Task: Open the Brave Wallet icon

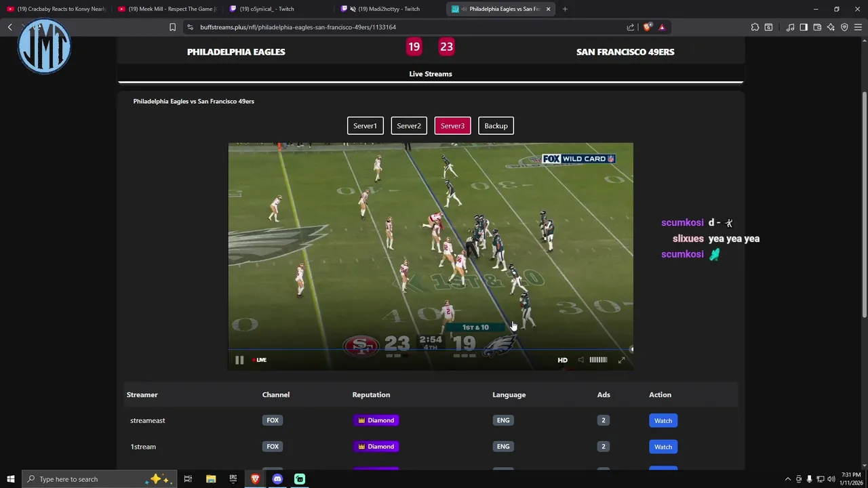Action: point(817,27)
